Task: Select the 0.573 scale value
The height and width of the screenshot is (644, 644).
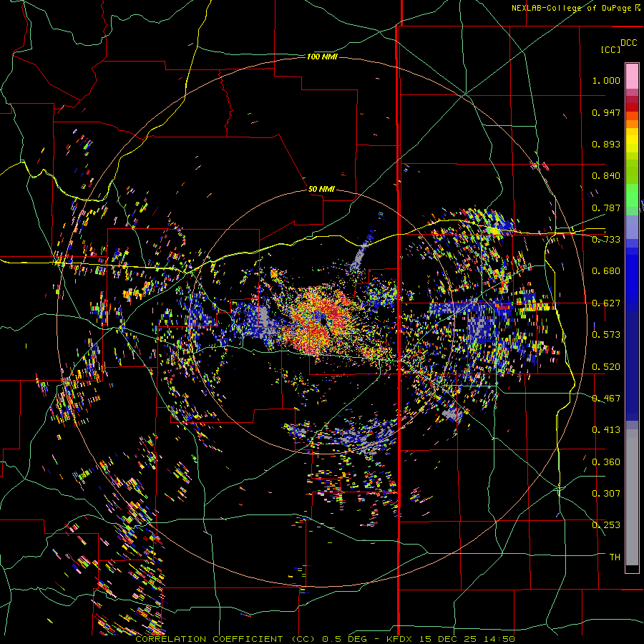Action: [x=606, y=335]
